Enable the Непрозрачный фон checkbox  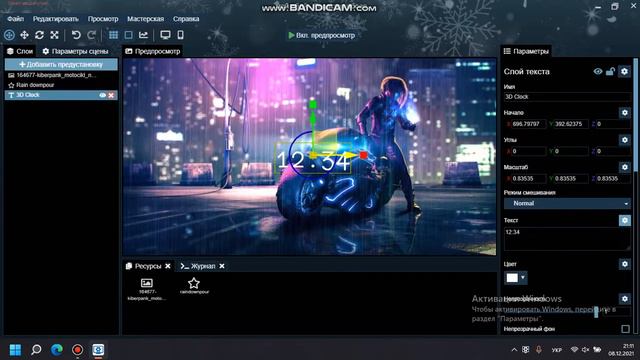[x=625, y=329]
